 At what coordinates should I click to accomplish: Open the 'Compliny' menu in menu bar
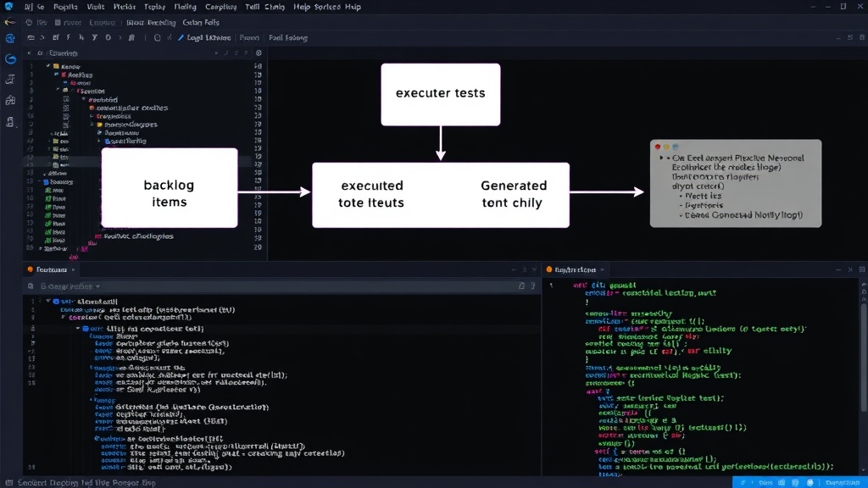tap(221, 7)
